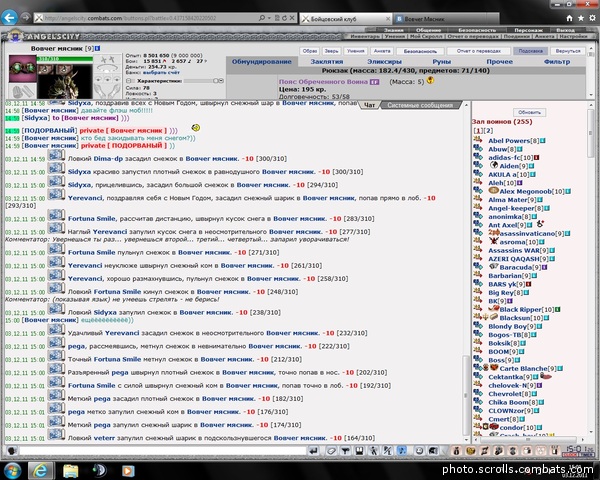
Task: Click the info icon after Boss[9]
Action: [x=517, y=360]
